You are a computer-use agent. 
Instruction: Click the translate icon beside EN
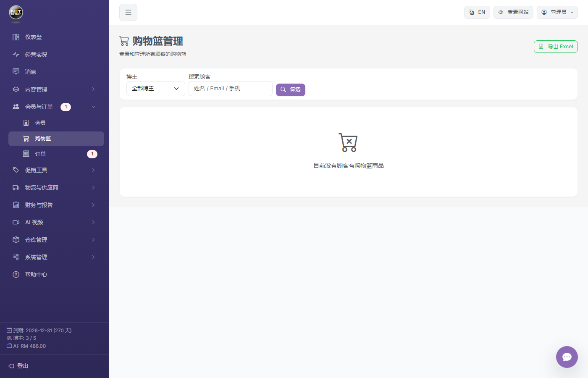pos(471,12)
